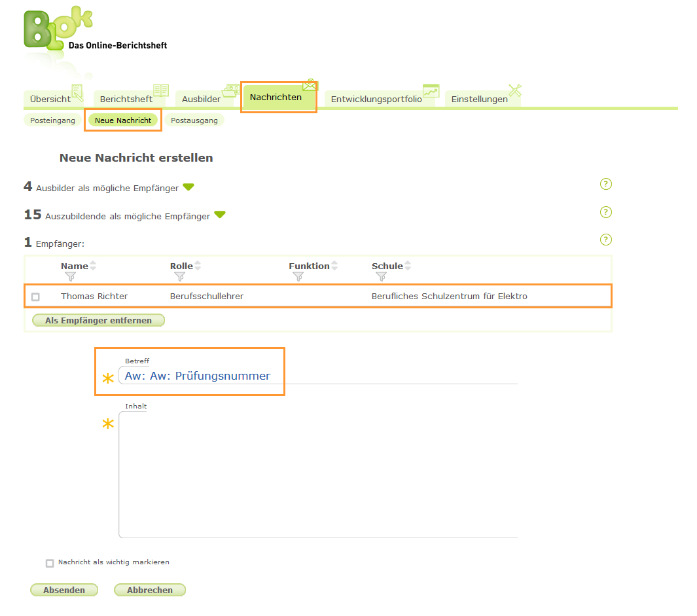Click filter icon under Funktion column
Viewport: 697px width, 616px height.
point(298,277)
